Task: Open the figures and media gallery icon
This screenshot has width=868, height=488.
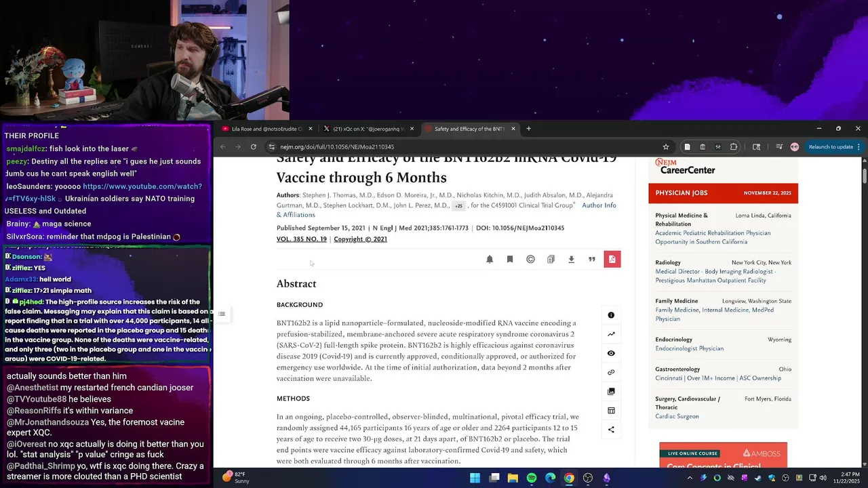Action: point(611,391)
